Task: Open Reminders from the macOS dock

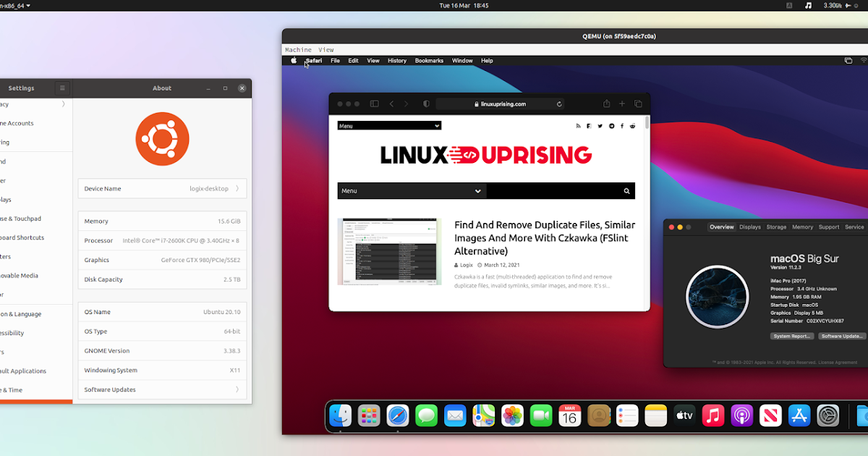Action: pyautogui.click(x=627, y=415)
